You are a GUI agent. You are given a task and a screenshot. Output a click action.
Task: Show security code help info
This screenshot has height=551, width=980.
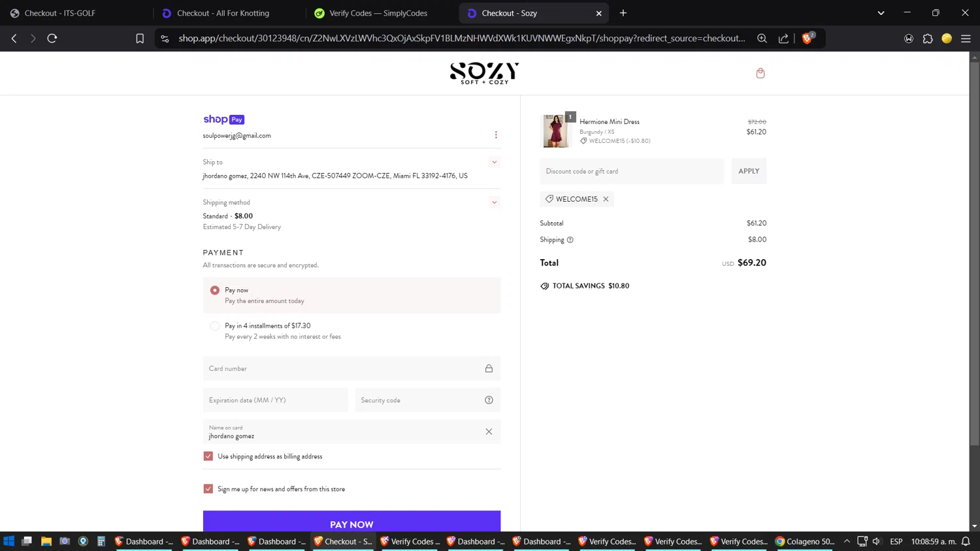coord(489,400)
